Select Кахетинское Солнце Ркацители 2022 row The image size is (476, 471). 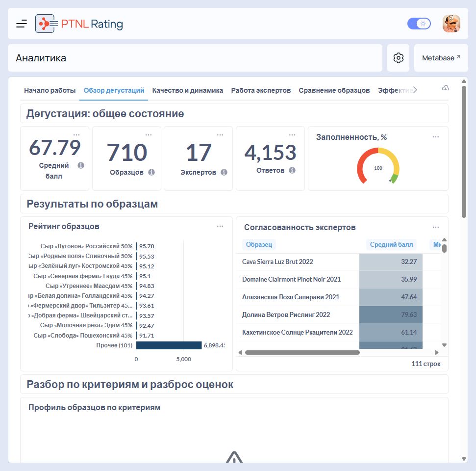coord(338,332)
